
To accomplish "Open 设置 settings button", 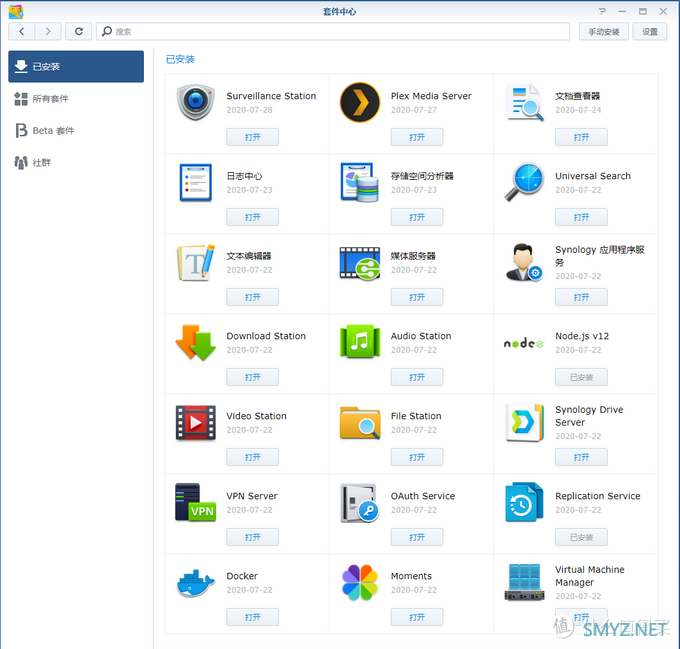I will (650, 32).
